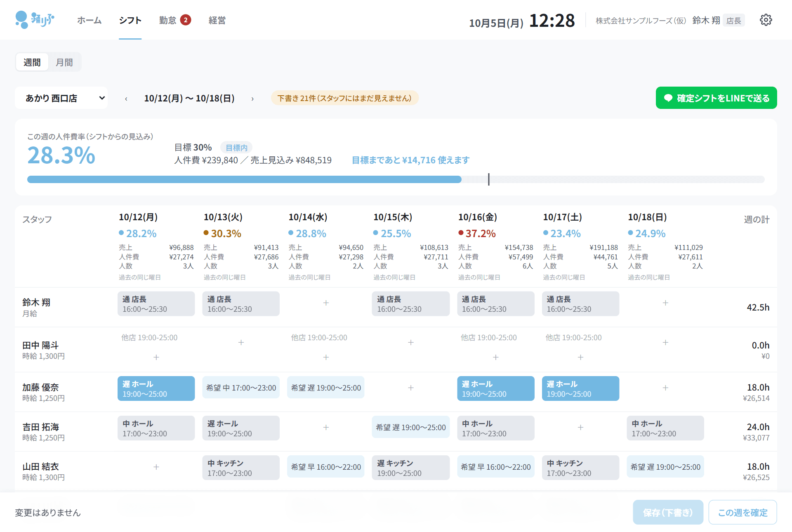Image resolution: width=792 pixels, height=532 pixels.
Task: Go to next week with right chevron
Action: [x=252, y=99]
